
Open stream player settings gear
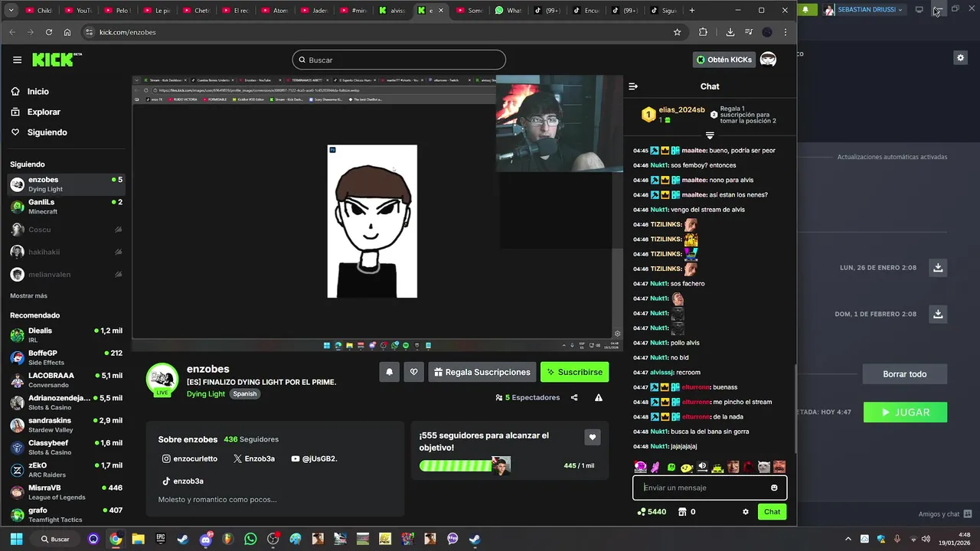pyautogui.click(x=618, y=334)
